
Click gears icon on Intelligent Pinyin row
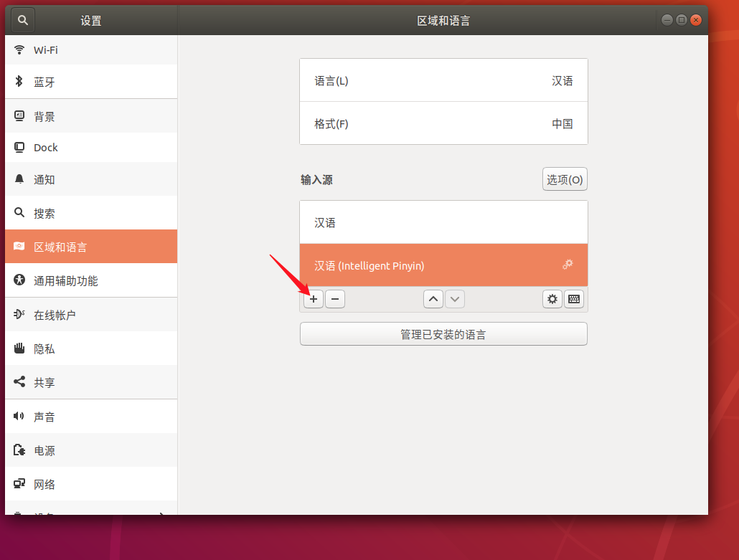click(x=568, y=264)
